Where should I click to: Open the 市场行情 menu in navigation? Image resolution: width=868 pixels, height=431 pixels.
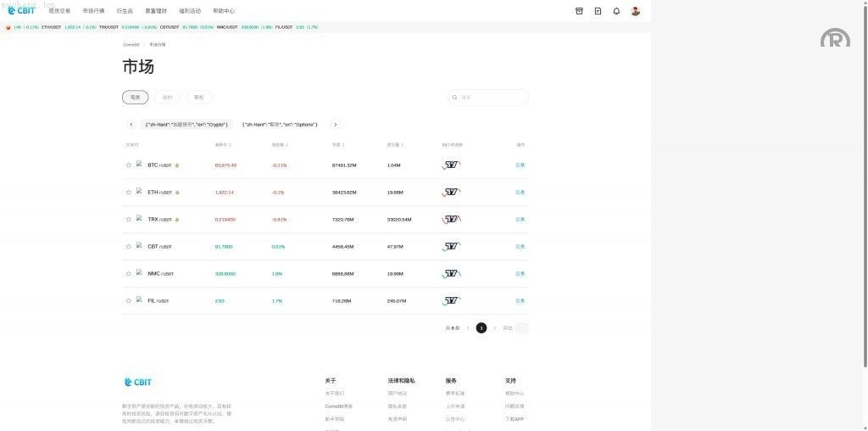tap(93, 11)
